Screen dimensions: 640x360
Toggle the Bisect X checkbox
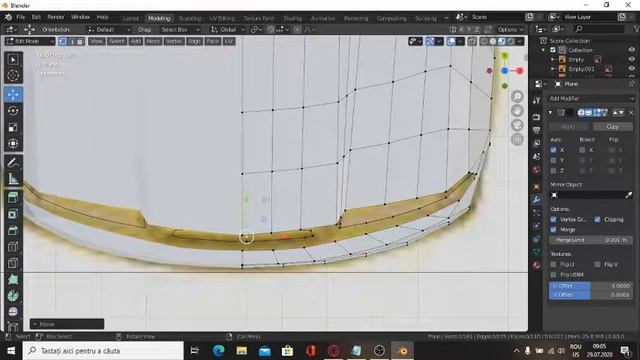582,150
